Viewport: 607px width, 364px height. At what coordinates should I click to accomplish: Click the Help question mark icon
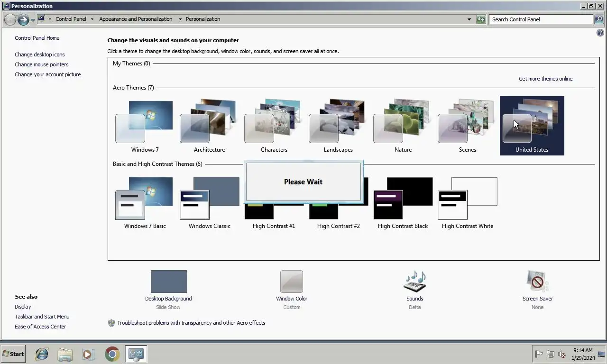600,33
